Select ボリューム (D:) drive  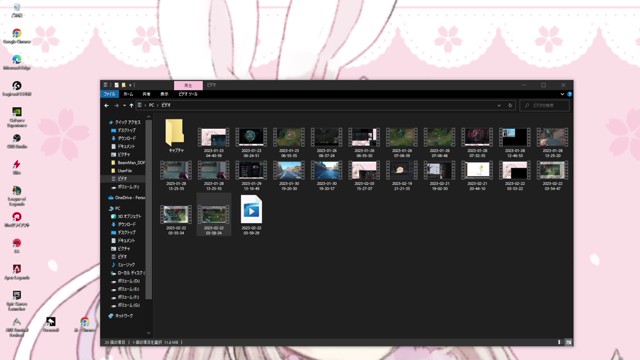(125, 281)
